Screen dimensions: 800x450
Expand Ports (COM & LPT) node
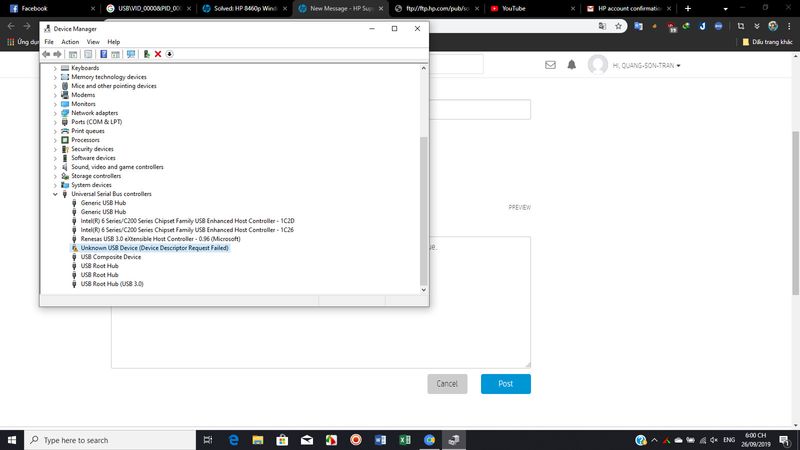click(x=55, y=122)
